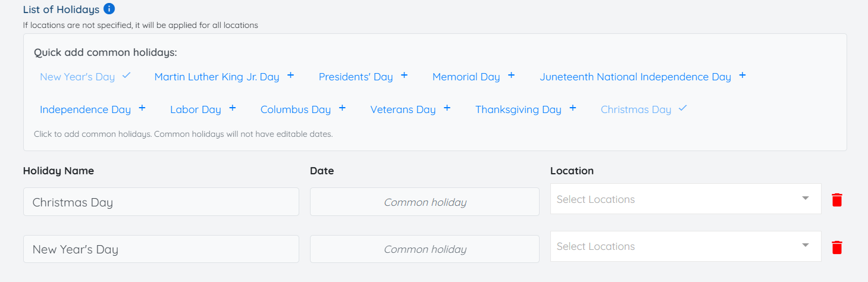
Task: Toggle the checked Christmas Day quick-add
Action: 643,109
